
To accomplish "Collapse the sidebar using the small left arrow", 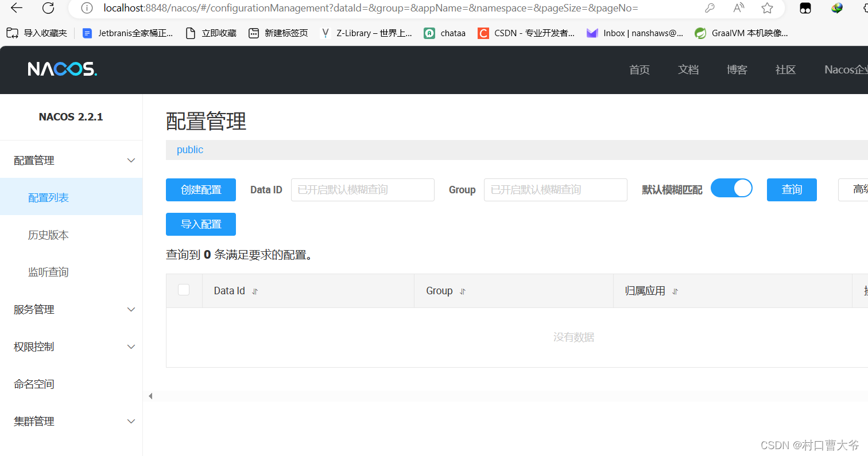I will 150,395.
